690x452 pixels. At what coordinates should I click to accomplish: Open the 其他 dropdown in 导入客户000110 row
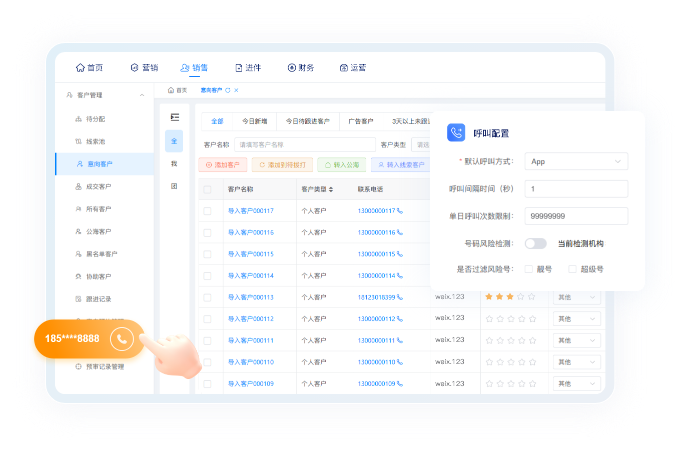coord(576,362)
